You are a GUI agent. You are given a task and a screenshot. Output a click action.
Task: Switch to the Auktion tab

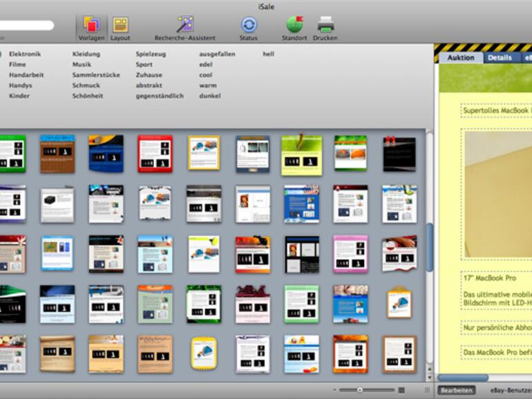click(x=461, y=58)
